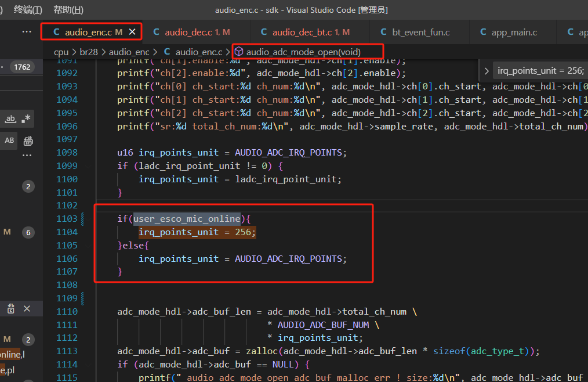The width and height of the screenshot is (588, 382).
Task: Click line number 1110 in the gutter
Action: pyautogui.click(x=67, y=312)
